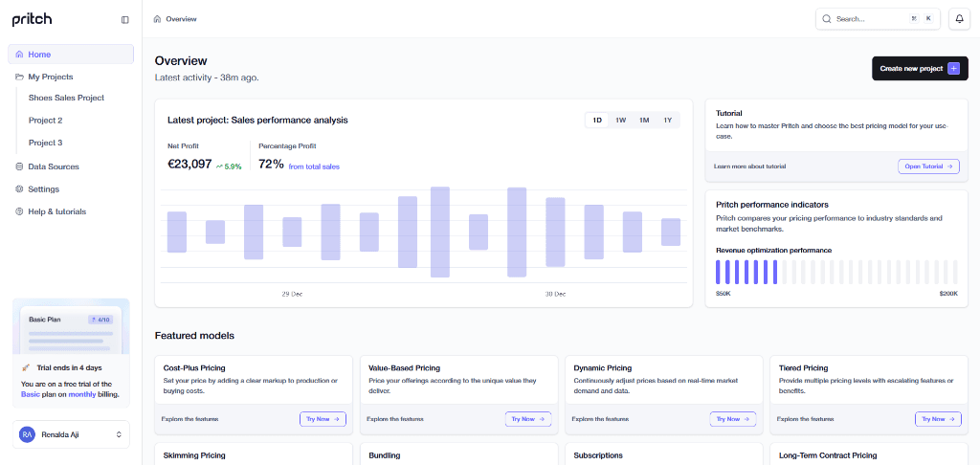Click 'Trial ends in 4 days' text
980x465 pixels.
pyautogui.click(x=69, y=367)
